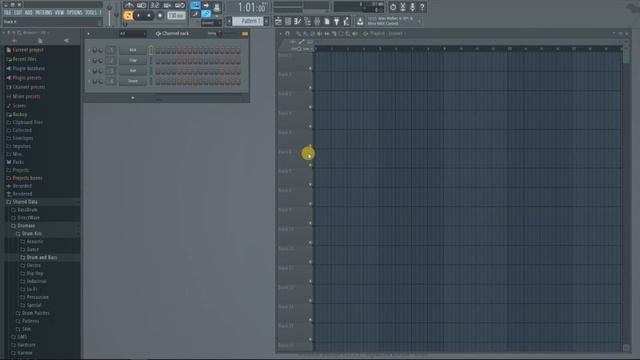Click the Snare channel button
Viewport: 640px width, 360px height.
tap(133, 81)
